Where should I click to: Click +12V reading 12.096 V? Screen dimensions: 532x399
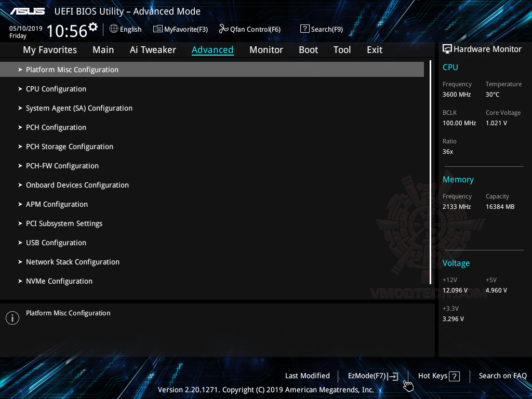coord(455,290)
